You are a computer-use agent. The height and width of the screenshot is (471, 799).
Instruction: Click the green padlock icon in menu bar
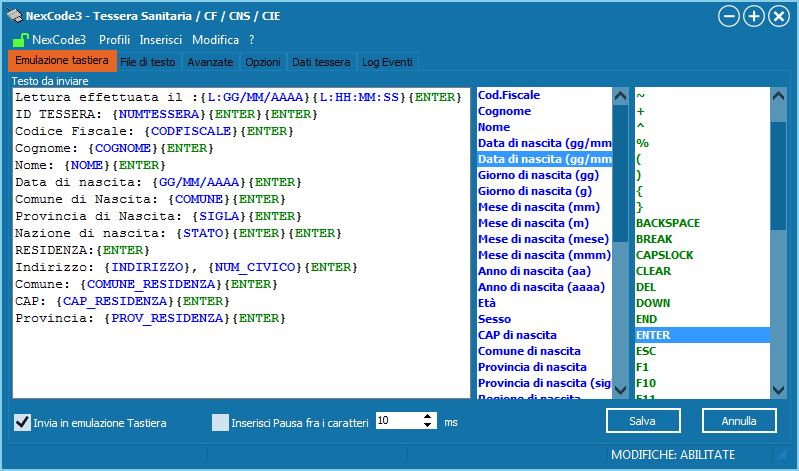tap(19, 40)
